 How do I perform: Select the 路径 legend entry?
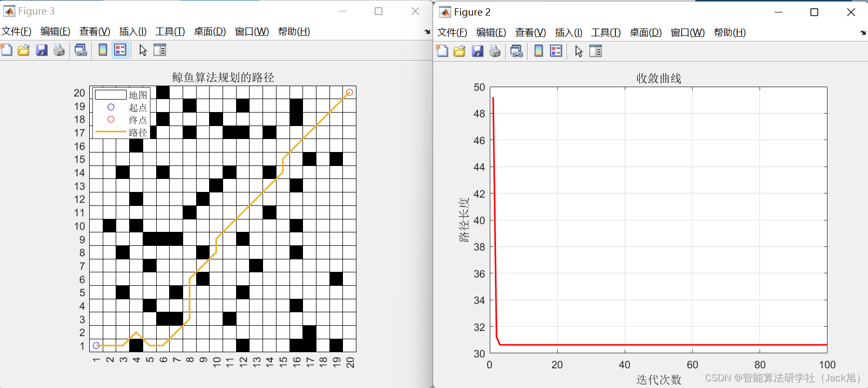coord(121,132)
